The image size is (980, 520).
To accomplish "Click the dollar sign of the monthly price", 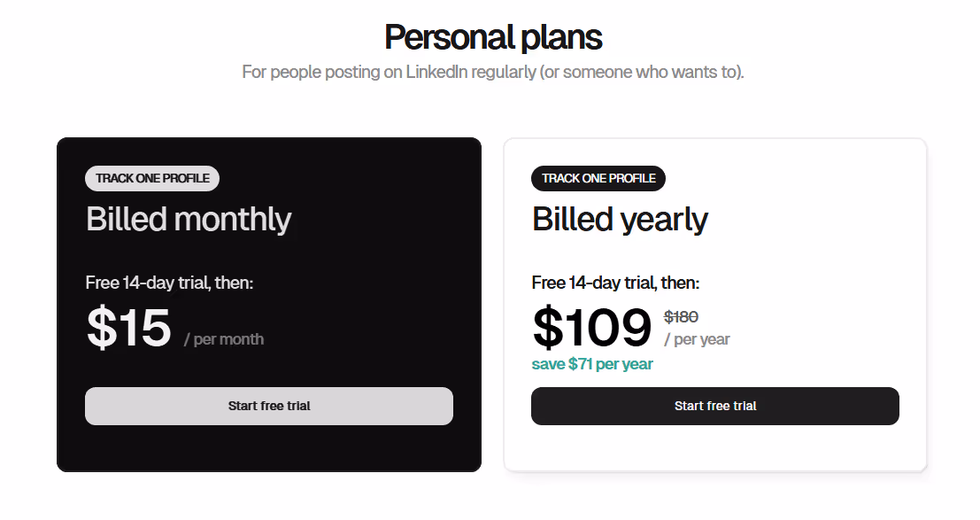I will pos(97,329).
